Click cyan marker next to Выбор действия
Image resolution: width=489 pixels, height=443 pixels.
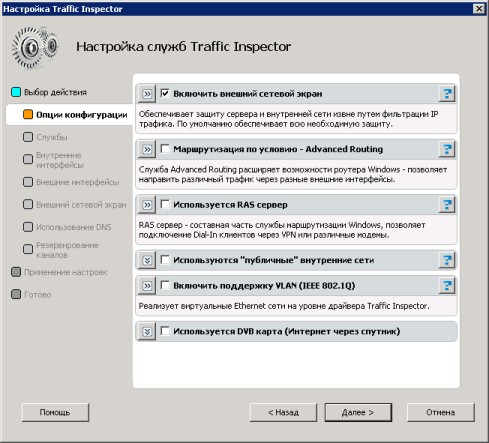point(16,92)
